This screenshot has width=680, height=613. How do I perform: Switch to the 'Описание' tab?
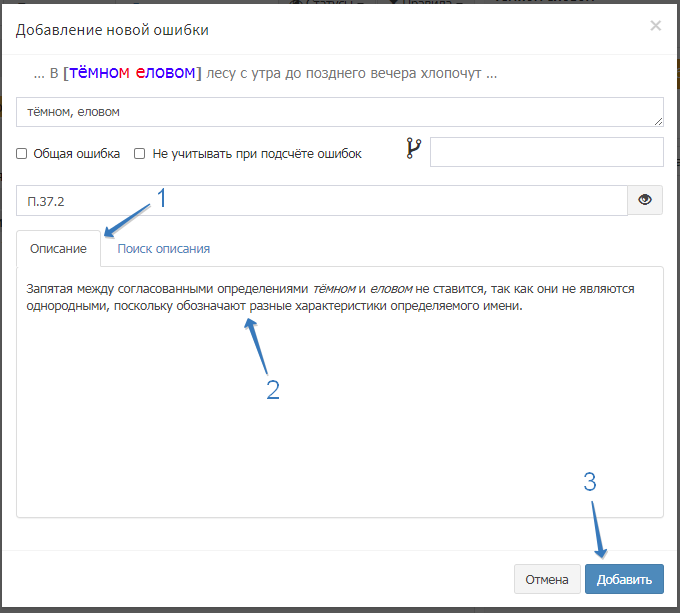click(x=58, y=248)
